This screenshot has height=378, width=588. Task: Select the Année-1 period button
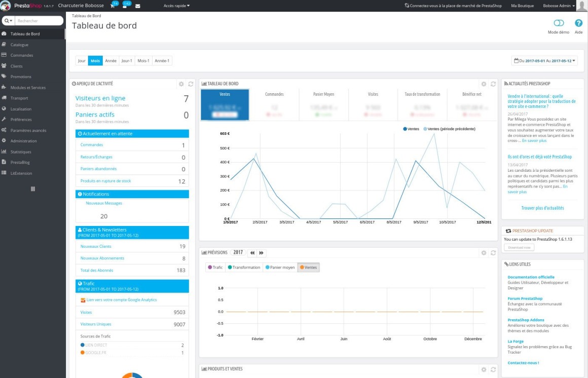162,61
